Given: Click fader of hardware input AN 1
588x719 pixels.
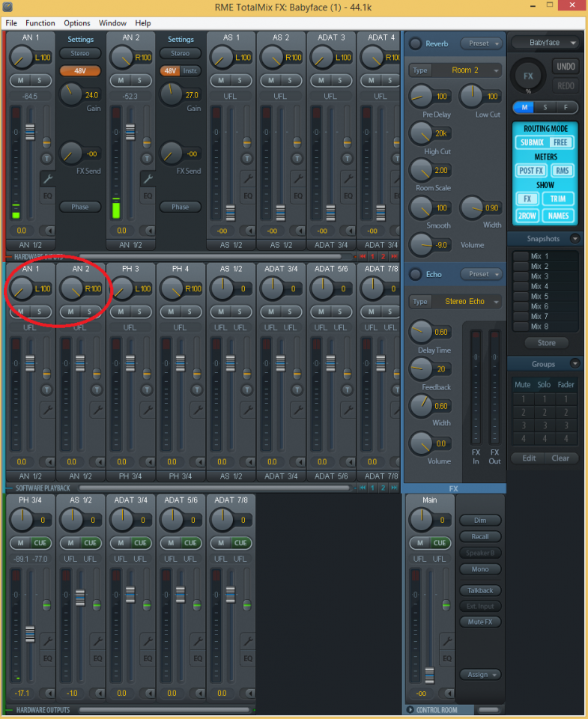Looking at the screenshot, I should coord(30,132).
